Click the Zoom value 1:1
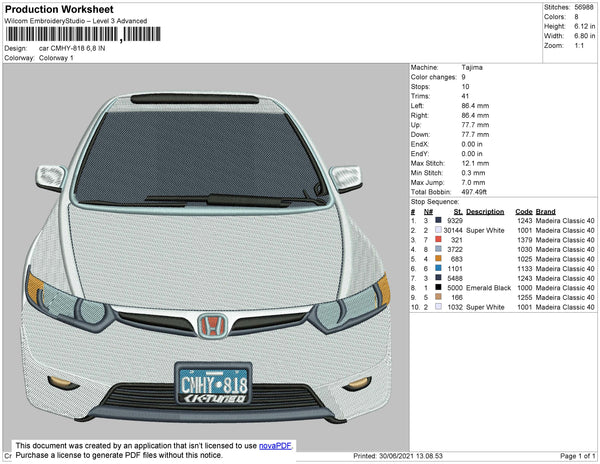 [579, 46]
